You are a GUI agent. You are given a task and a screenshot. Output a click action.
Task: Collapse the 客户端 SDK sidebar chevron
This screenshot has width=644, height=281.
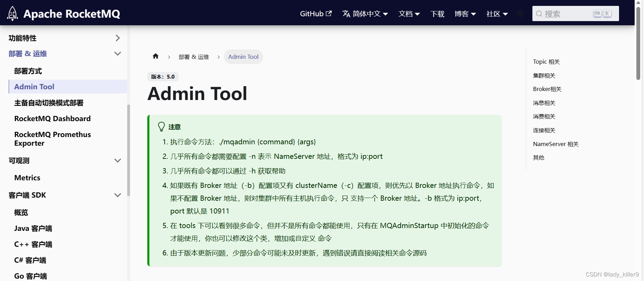click(x=118, y=195)
